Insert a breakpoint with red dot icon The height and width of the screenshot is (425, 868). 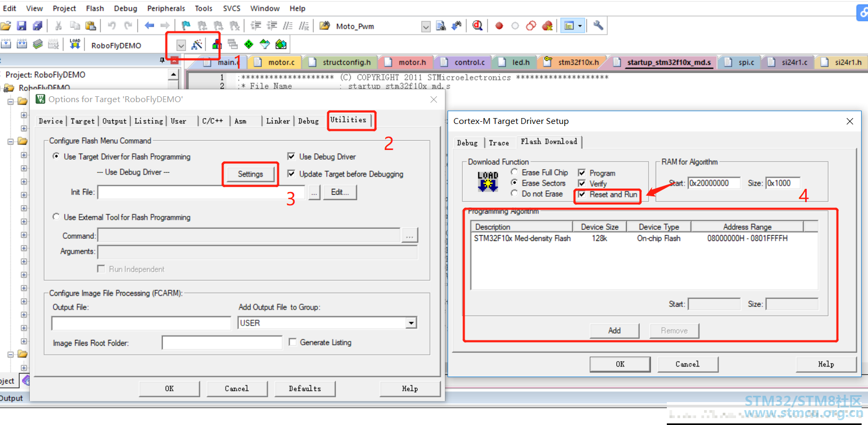tap(499, 26)
